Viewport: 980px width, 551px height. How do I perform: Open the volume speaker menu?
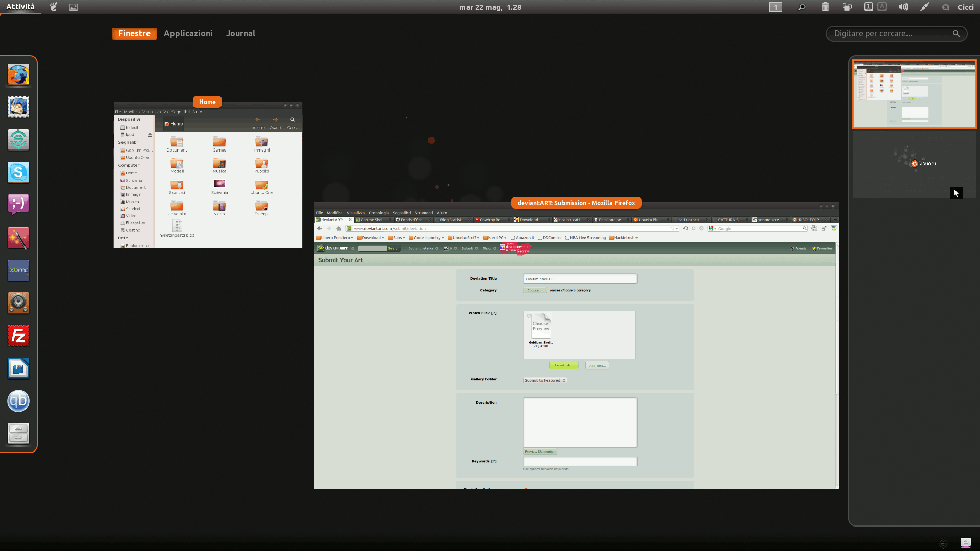coord(903,7)
